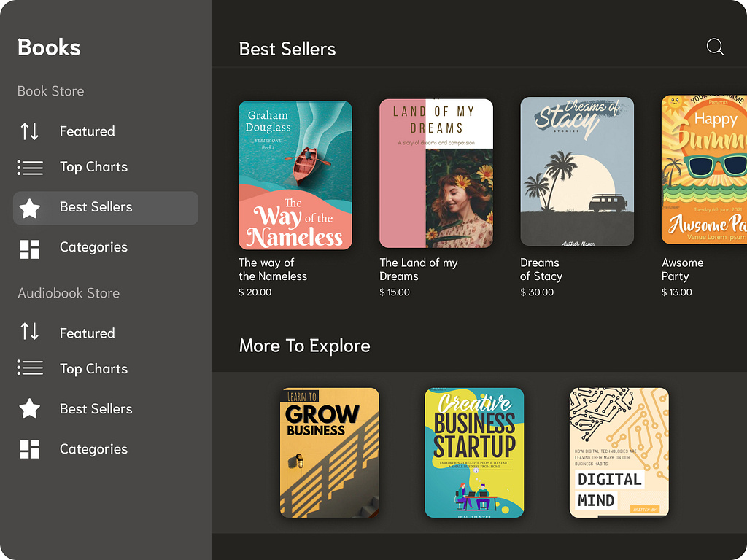Open Learn to Grow Business cover
Viewport: 747px width, 560px height.
330,453
